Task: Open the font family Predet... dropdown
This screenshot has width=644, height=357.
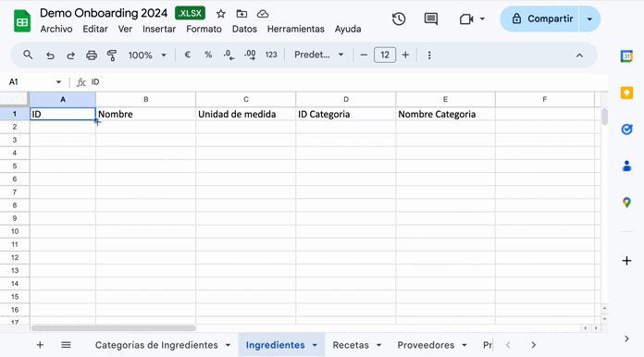Action: [319, 55]
